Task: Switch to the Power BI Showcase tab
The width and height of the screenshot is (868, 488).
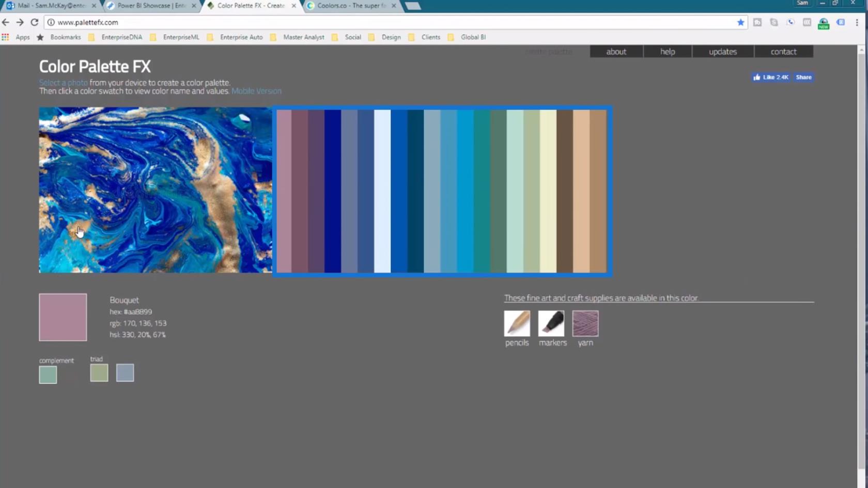Action: click(x=150, y=6)
